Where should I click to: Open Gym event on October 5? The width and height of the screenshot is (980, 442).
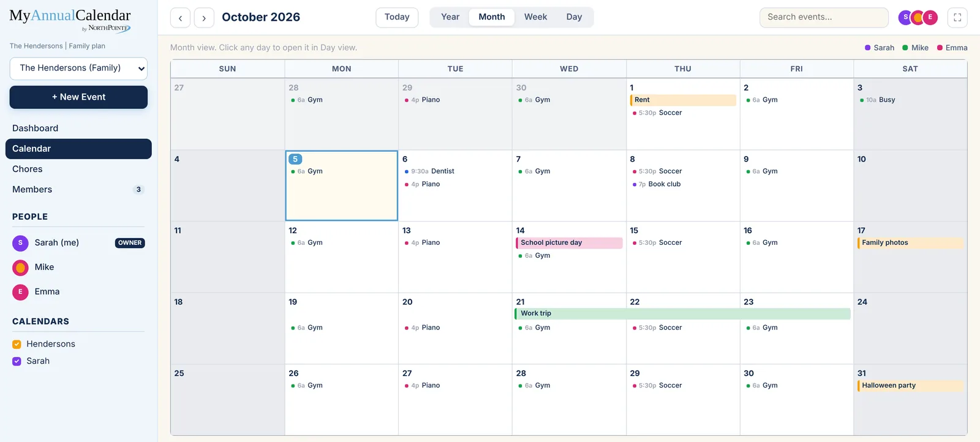(307, 171)
